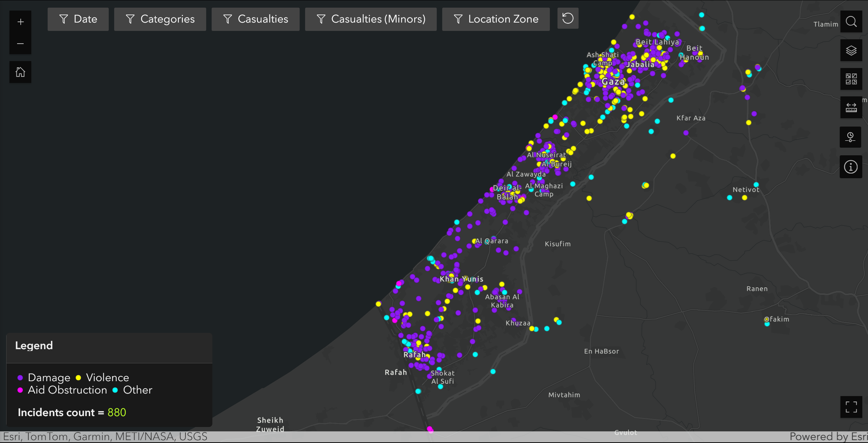Click the Gaza city label
This screenshot has width=868, height=443.
613,81
